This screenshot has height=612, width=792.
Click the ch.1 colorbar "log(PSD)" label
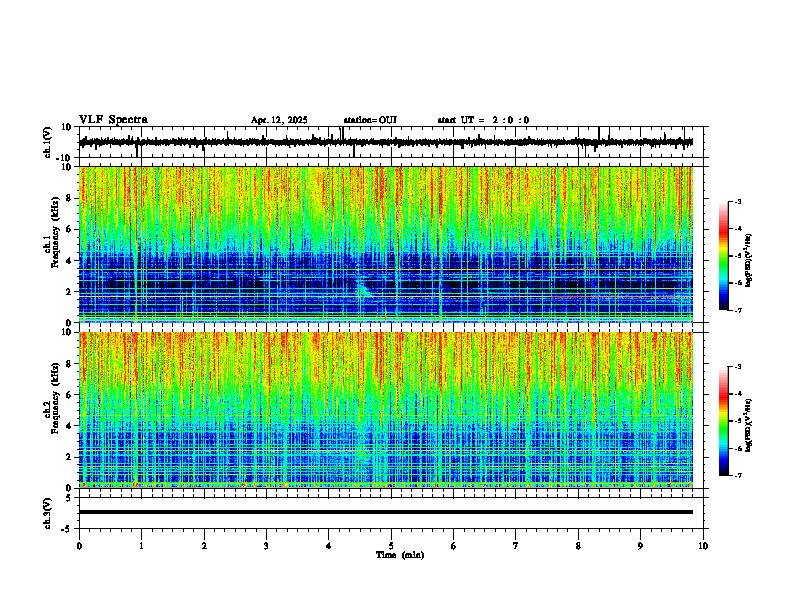coord(748,261)
